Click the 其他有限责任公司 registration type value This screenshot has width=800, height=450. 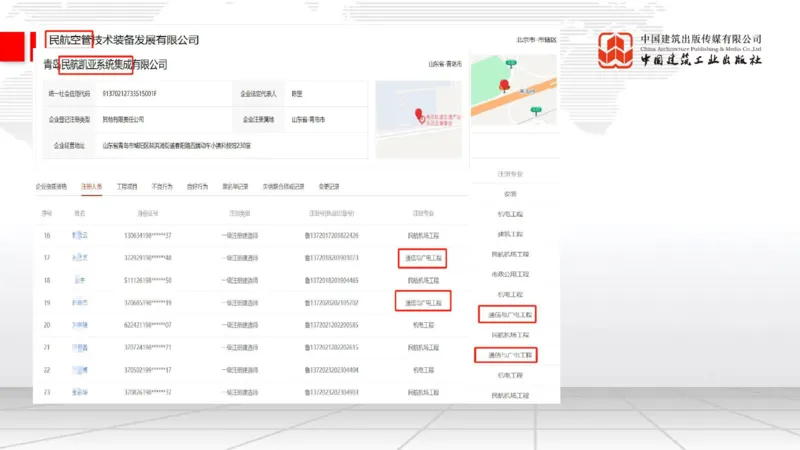(x=123, y=119)
